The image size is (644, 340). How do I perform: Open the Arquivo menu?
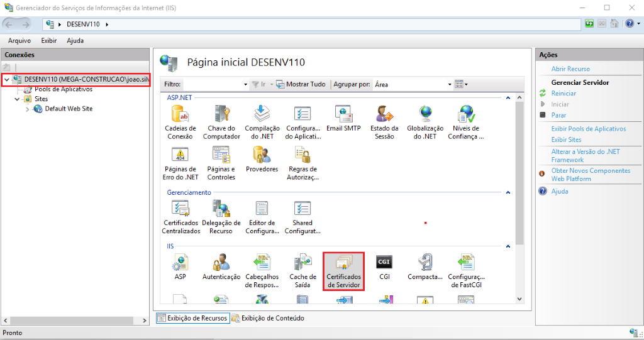[19, 41]
